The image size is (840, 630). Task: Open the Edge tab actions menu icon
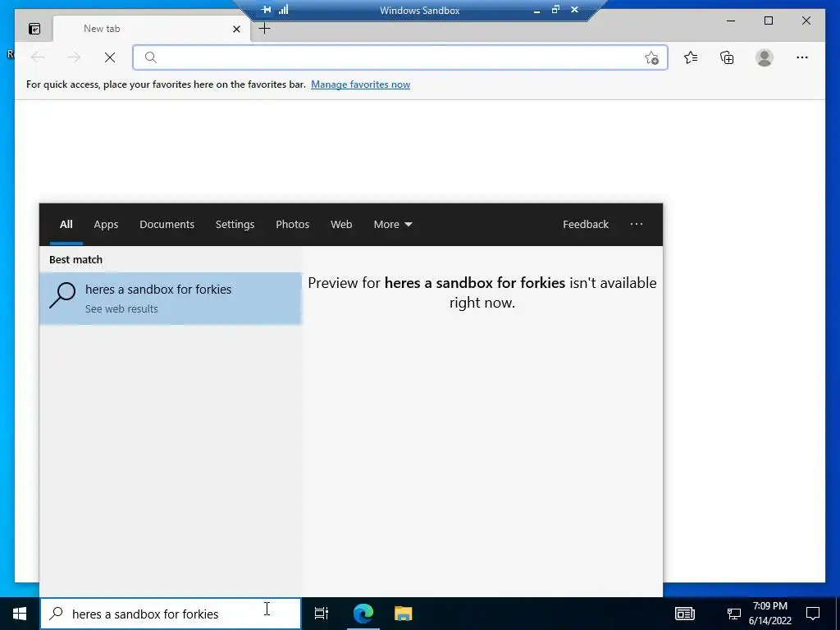point(34,29)
